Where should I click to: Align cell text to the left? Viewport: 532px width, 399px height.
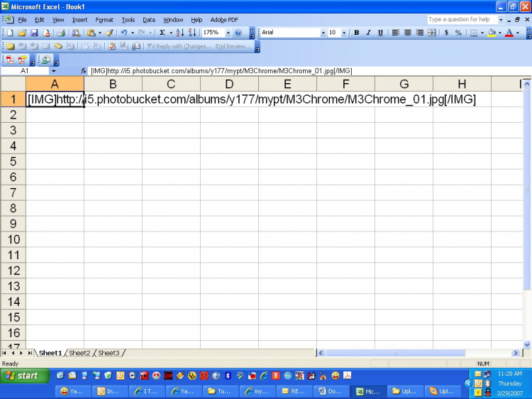pos(395,33)
